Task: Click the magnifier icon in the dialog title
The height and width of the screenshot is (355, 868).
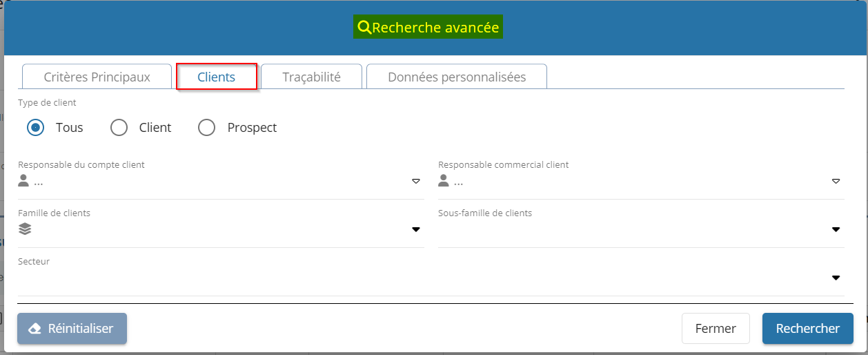Action: pyautogui.click(x=364, y=28)
